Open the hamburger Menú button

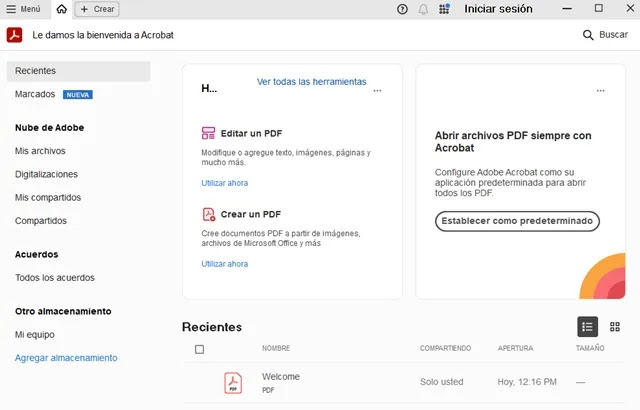coord(23,9)
